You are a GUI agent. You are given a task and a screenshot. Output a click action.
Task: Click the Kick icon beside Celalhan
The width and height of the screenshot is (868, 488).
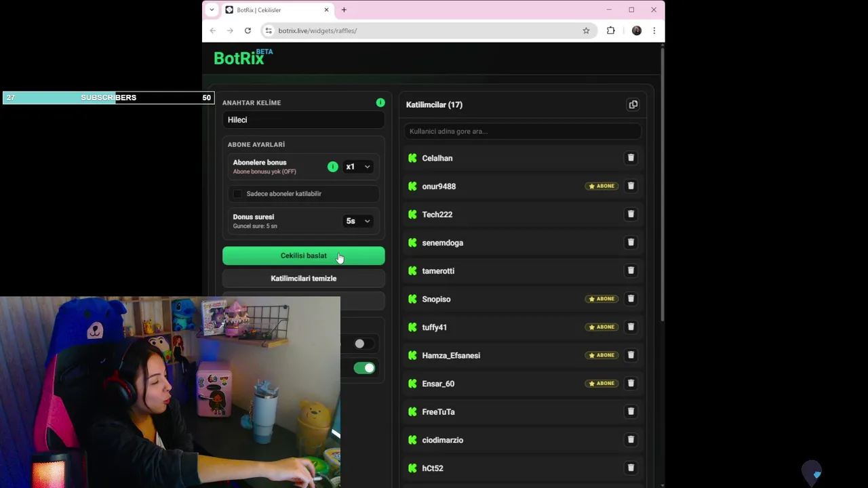412,158
